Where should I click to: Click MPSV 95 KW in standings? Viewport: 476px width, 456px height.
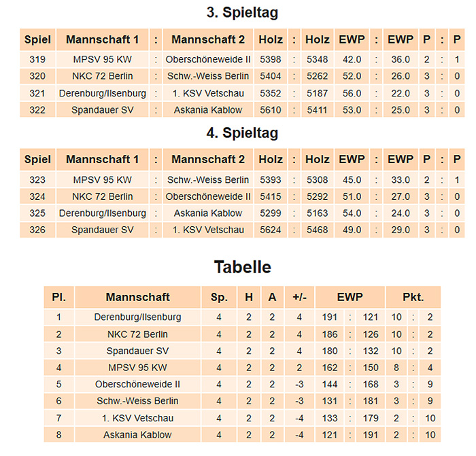(x=137, y=368)
